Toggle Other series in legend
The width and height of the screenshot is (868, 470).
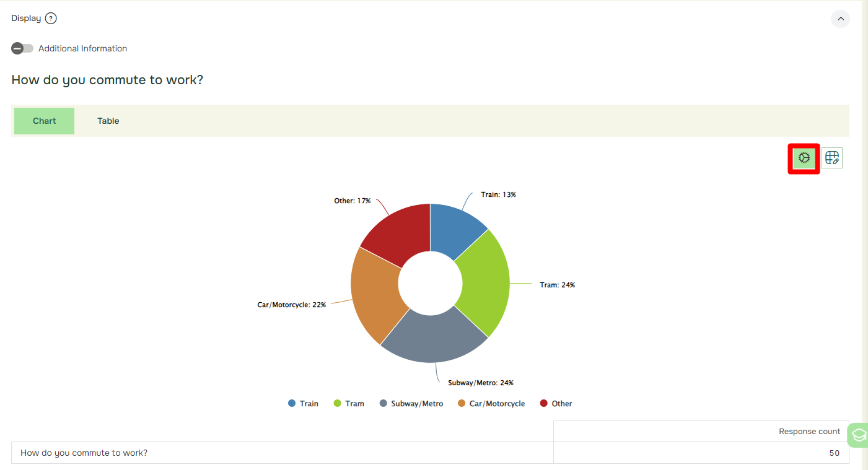click(556, 403)
